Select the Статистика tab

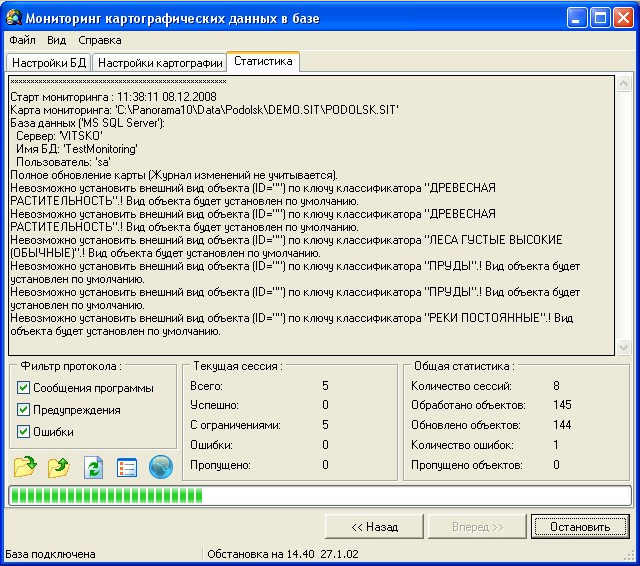[x=263, y=62]
